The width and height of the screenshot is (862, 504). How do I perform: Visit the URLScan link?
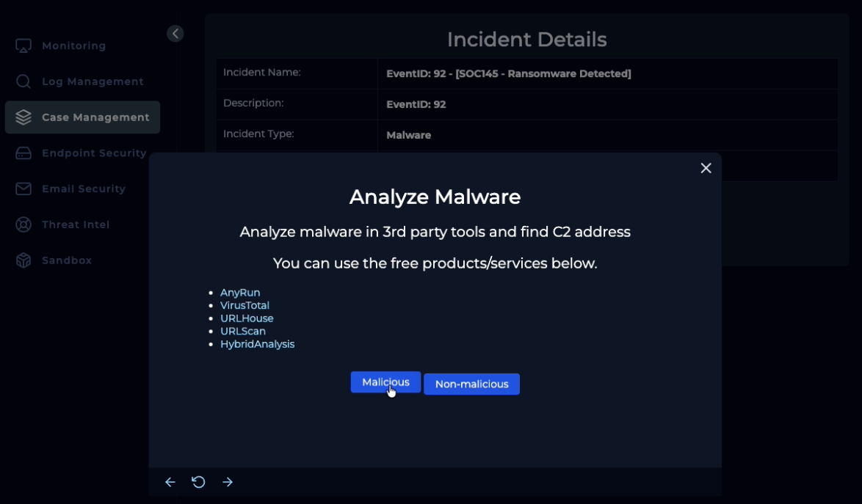243,331
